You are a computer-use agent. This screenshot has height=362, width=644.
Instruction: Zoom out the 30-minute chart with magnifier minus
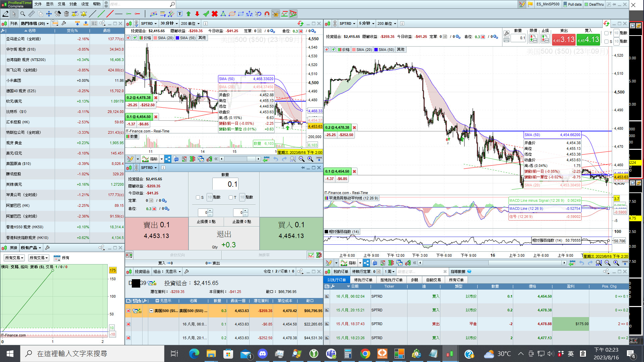click(x=302, y=159)
